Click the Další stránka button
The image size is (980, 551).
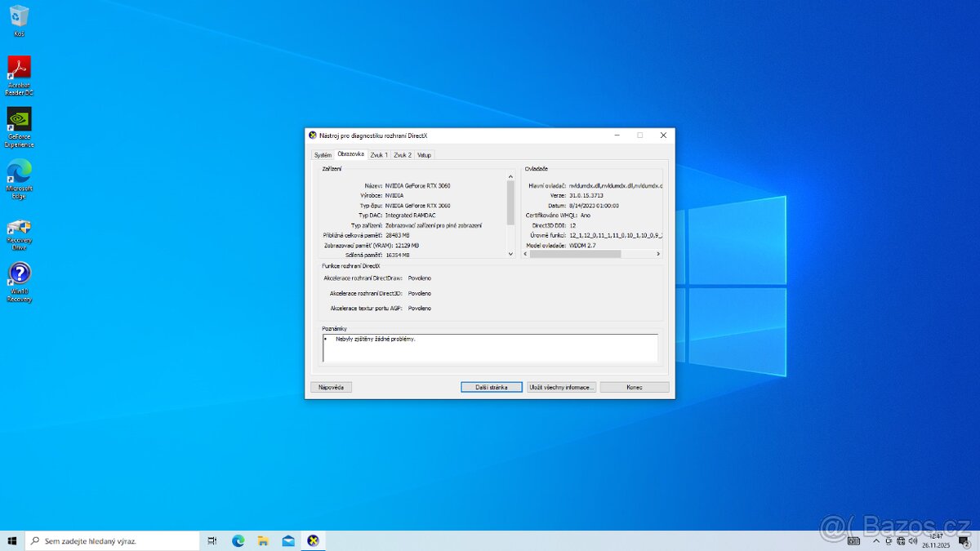tap(491, 386)
